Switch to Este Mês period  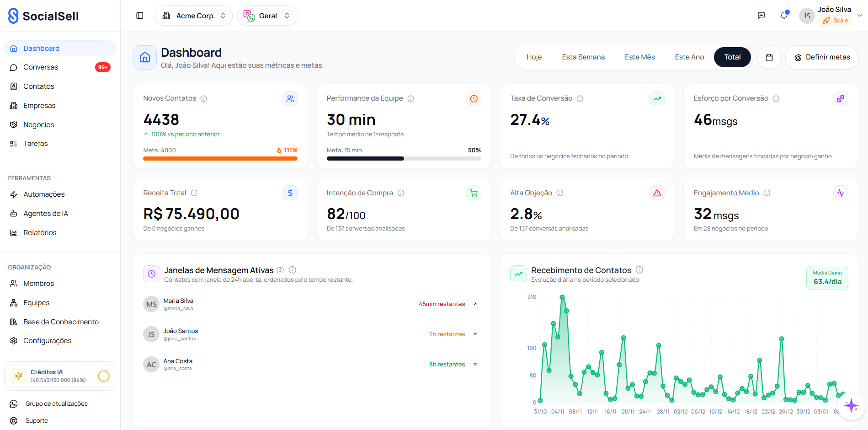[x=639, y=57]
